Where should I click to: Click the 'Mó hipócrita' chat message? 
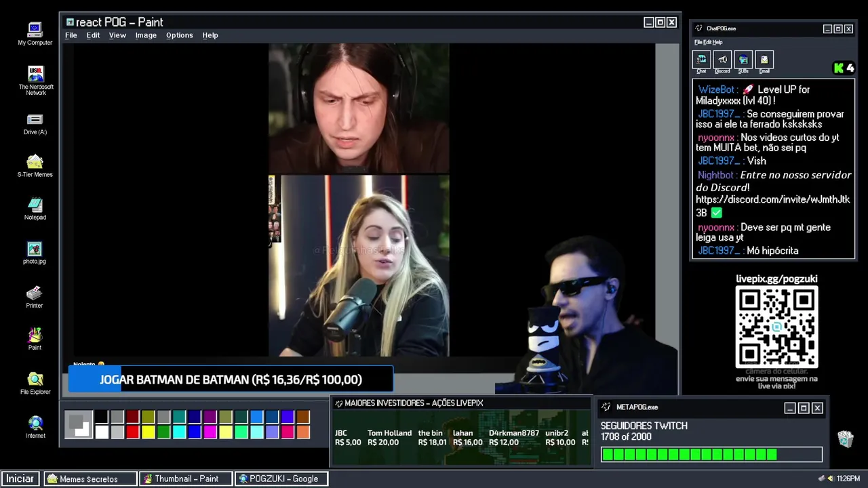click(x=772, y=251)
